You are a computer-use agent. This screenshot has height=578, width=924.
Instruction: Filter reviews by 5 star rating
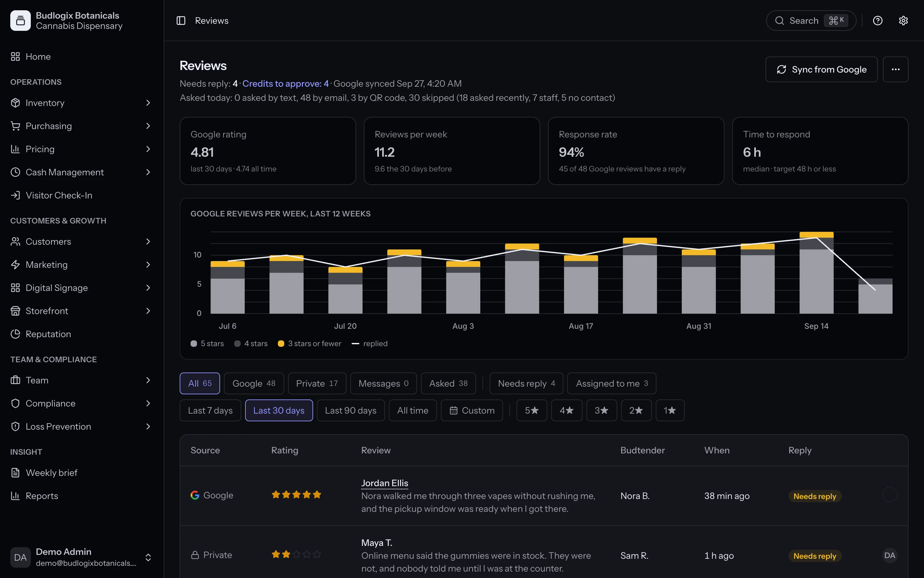point(532,410)
